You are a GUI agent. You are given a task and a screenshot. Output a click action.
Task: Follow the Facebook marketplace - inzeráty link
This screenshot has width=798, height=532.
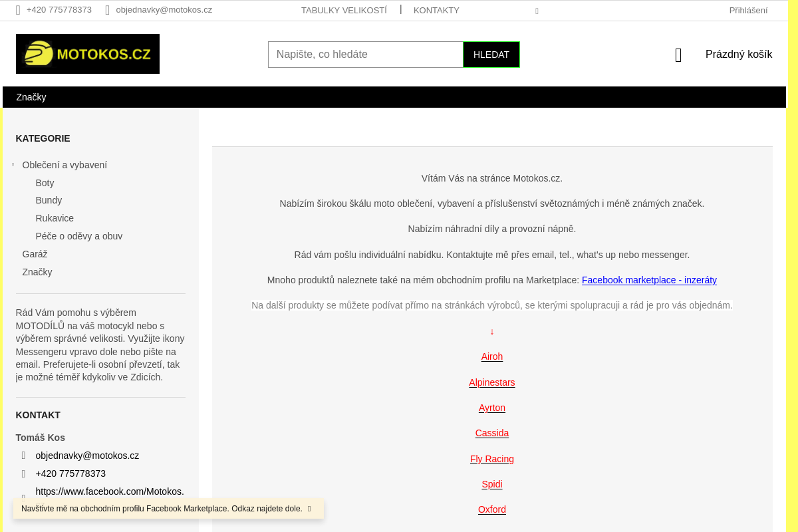point(649,280)
